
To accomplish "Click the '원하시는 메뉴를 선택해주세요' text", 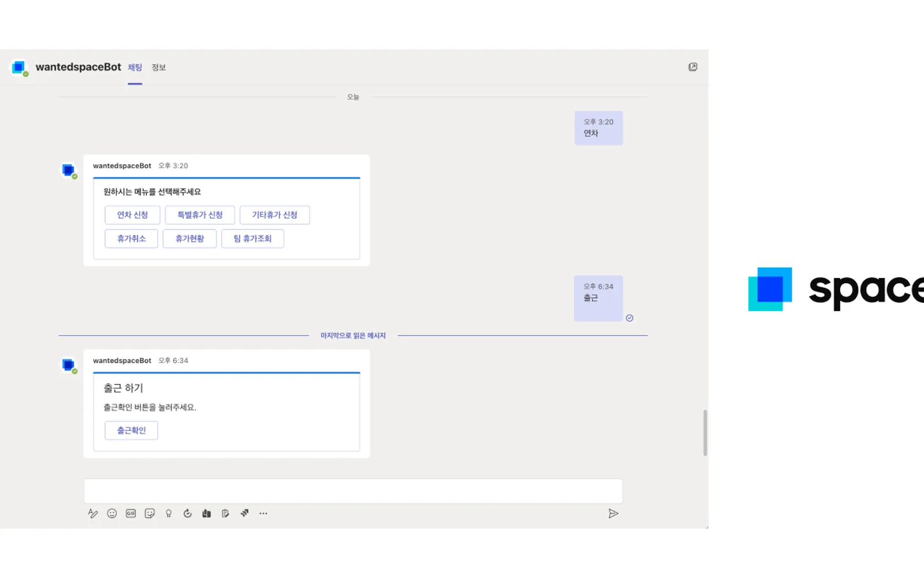I will pos(152,192).
